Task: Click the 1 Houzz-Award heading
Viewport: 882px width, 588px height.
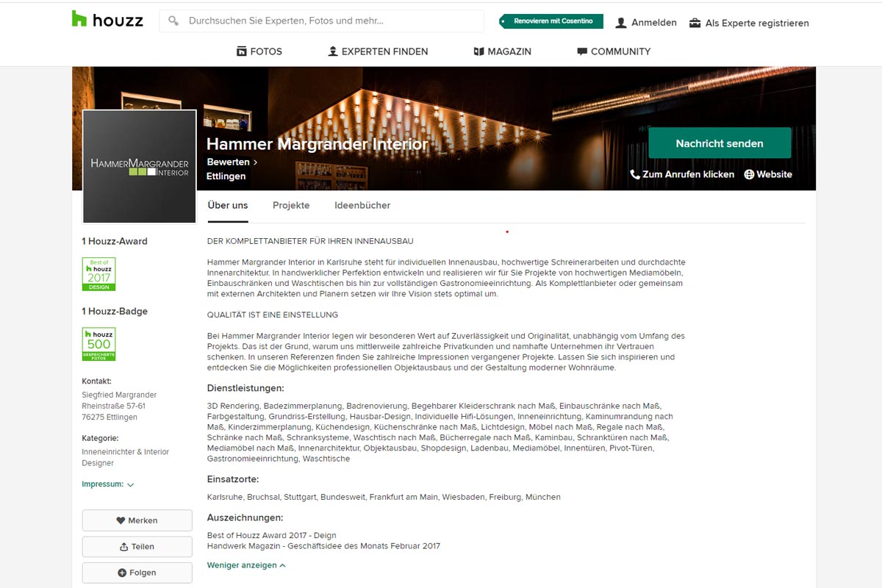Action: click(115, 241)
